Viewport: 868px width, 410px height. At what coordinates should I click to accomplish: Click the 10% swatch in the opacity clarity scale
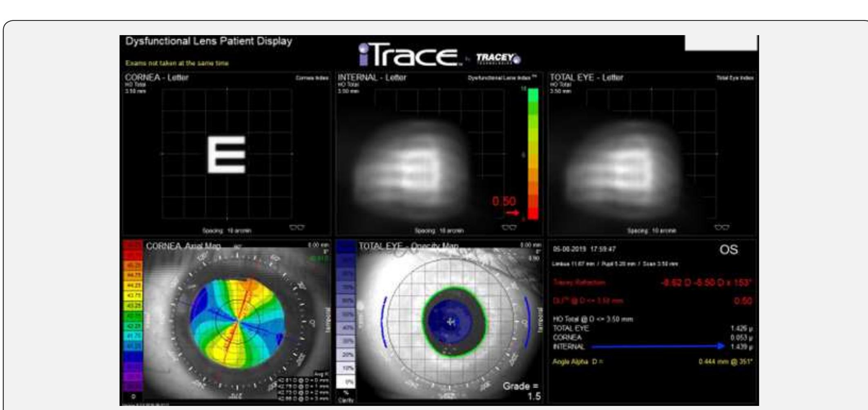point(346,368)
